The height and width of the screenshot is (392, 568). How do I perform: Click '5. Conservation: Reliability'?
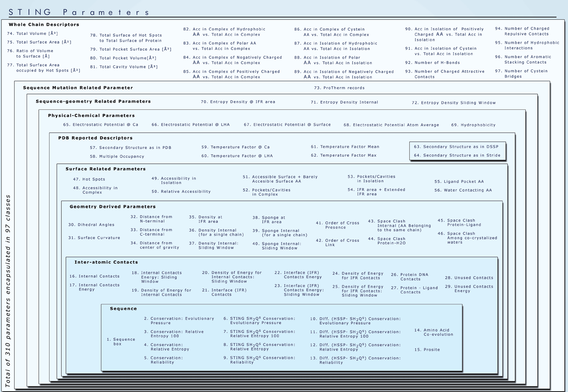coord(164,360)
